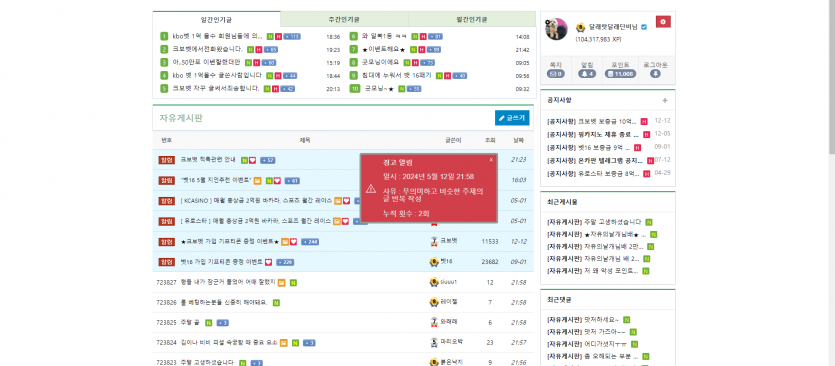Open popular post ranked 7 ★이벤트해요★

(383, 50)
